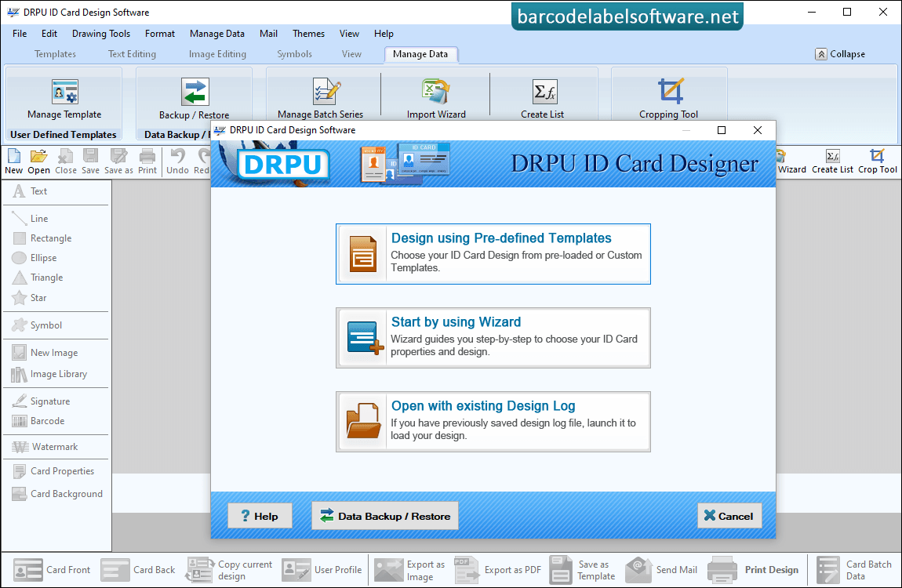
Task: Open Card Background settings
Action: point(57,494)
